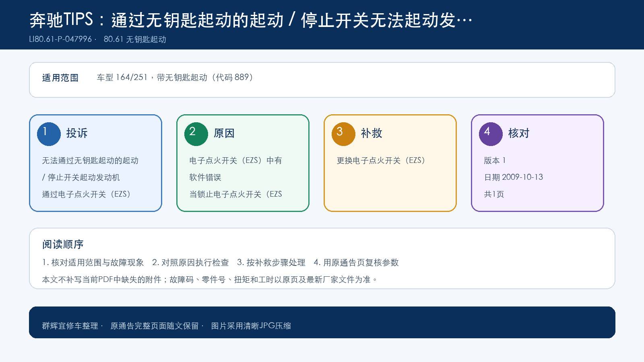
Task: Click the line / 停止开关起动发动机
Action: point(81,177)
